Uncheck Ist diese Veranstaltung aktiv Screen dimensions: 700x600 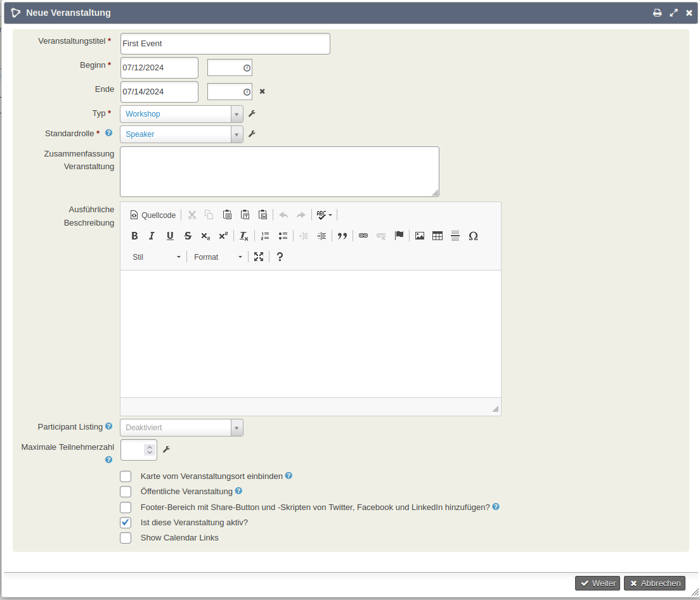tap(126, 523)
